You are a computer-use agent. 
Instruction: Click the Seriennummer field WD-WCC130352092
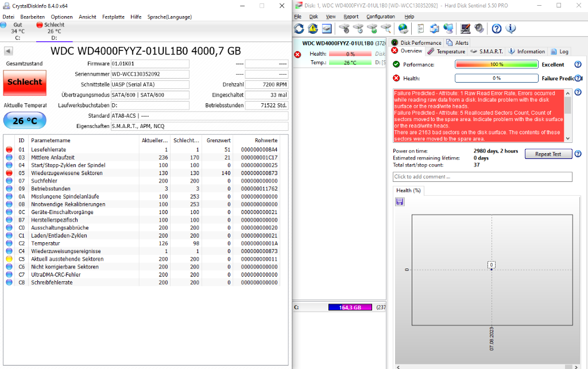point(150,74)
